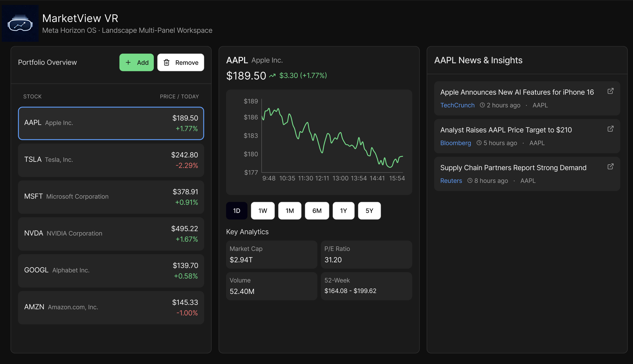Click clock icon beside 2 hours ago
Viewport: 633px width, 364px height.
482,105
